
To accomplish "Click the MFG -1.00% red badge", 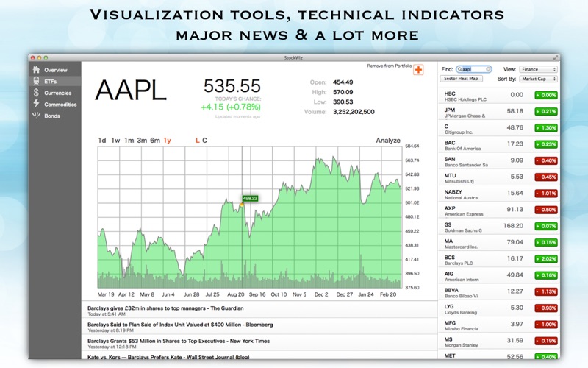I will coord(546,324).
